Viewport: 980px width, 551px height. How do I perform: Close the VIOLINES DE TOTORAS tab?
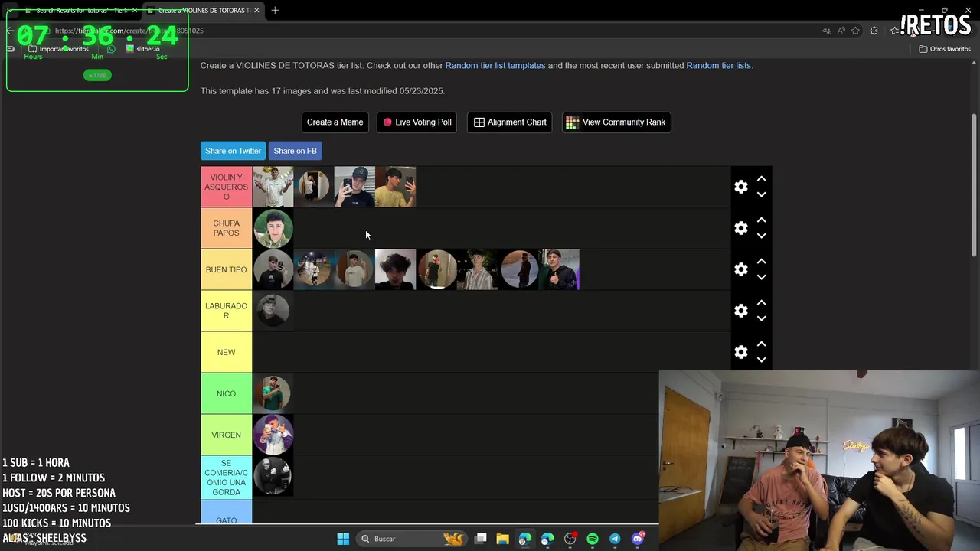(256, 10)
